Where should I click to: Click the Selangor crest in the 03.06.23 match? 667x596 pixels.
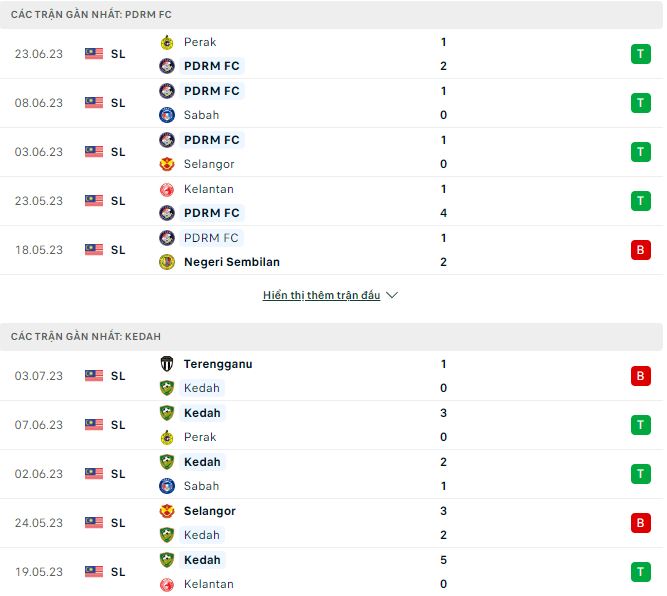point(167,164)
